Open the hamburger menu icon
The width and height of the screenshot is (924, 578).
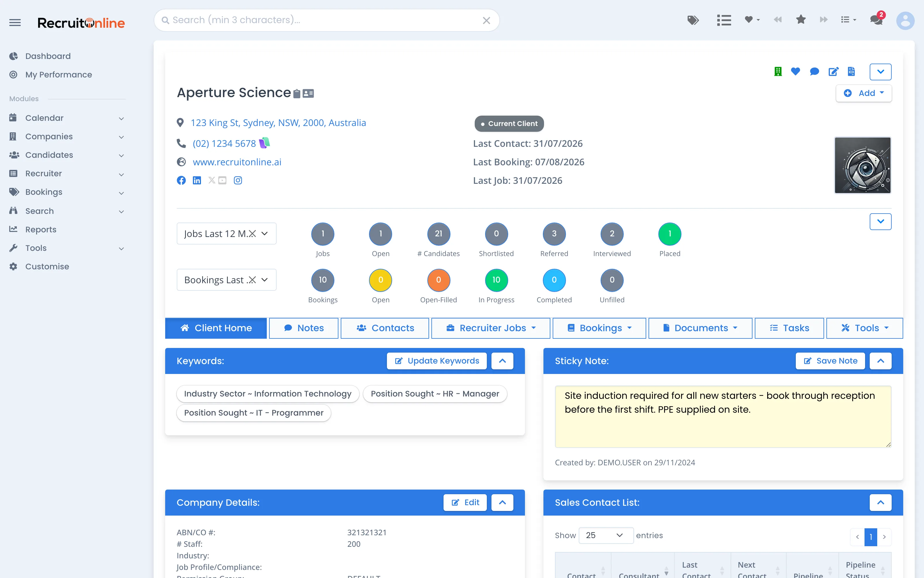pos(15,23)
